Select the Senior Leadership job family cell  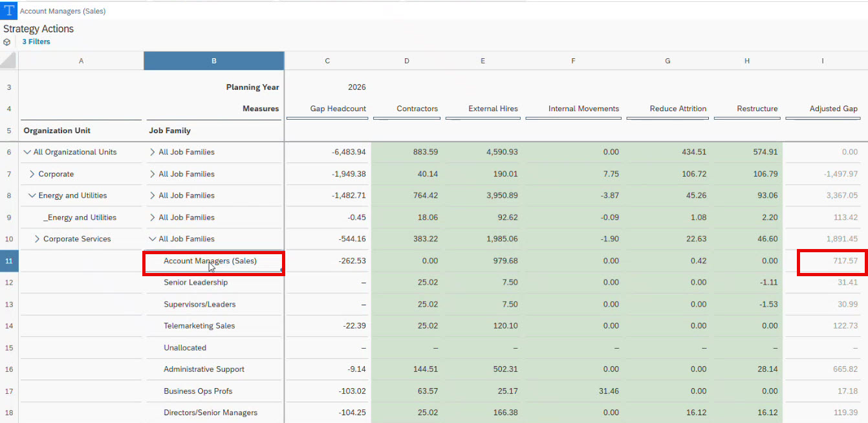click(x=195, y=283)
